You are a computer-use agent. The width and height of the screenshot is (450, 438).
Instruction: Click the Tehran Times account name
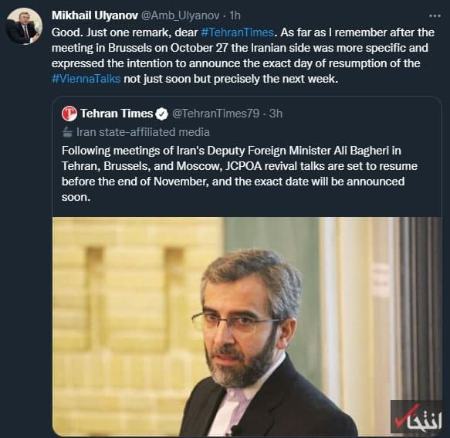pyautogui.click(x=116, y=114)
